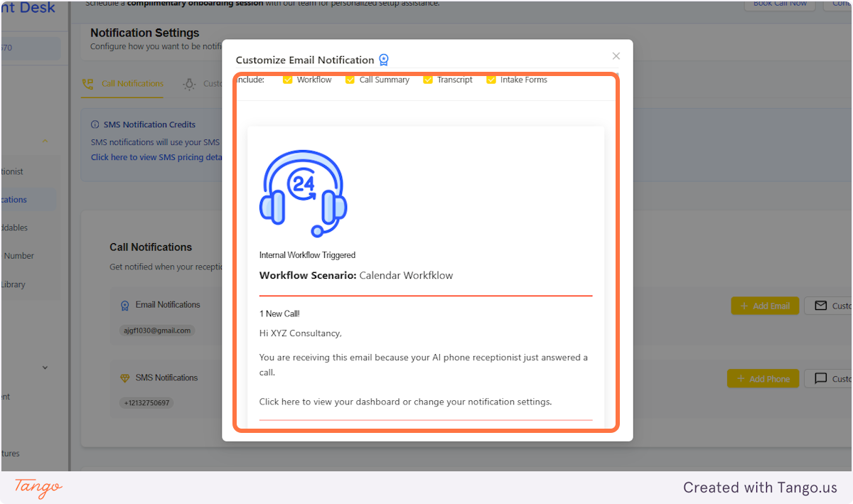Toggle the Intake Forms checkbox
This screenshot has width=853, height=504.
pos(490,80)
